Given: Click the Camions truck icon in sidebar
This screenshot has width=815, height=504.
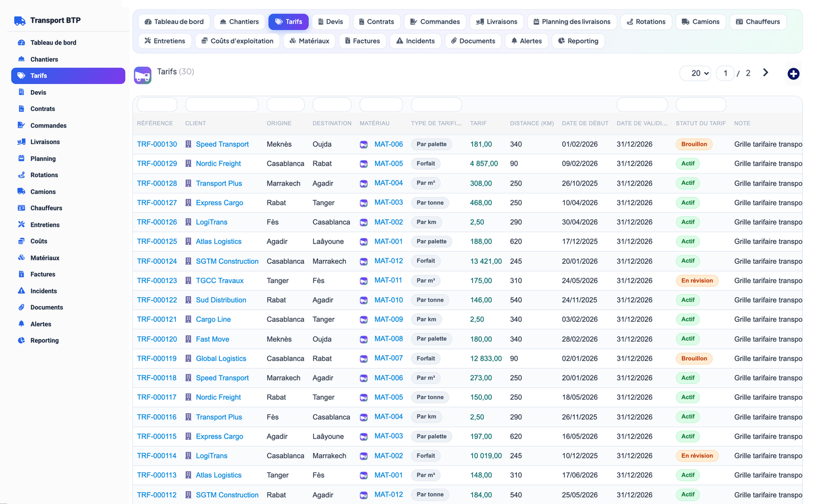Looking at the screenshot, I should 21,192.
